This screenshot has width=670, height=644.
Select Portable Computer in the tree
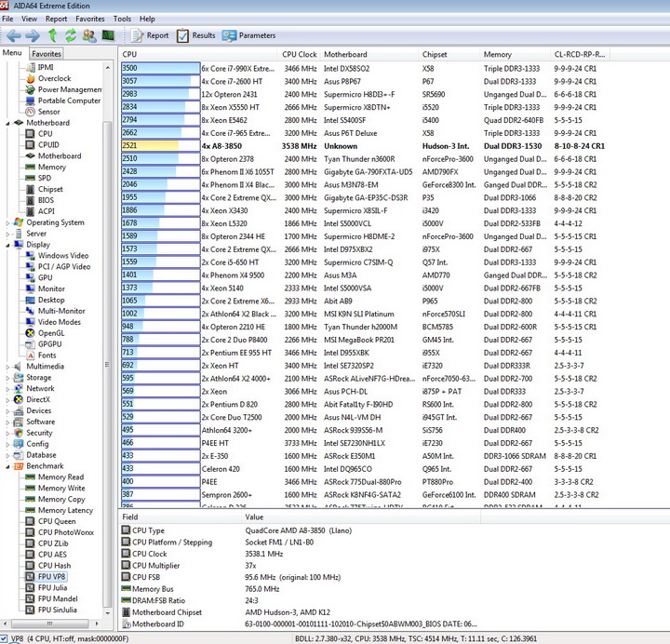click(x=69, y=101)
